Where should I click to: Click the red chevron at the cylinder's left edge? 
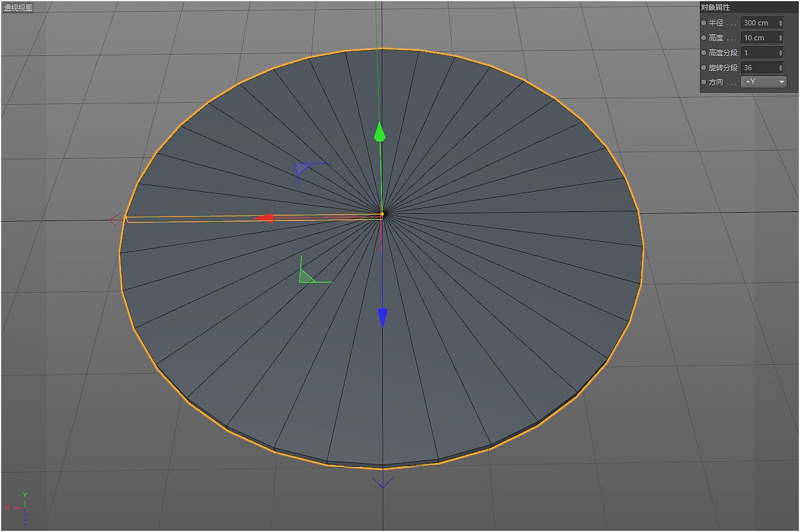116,220
